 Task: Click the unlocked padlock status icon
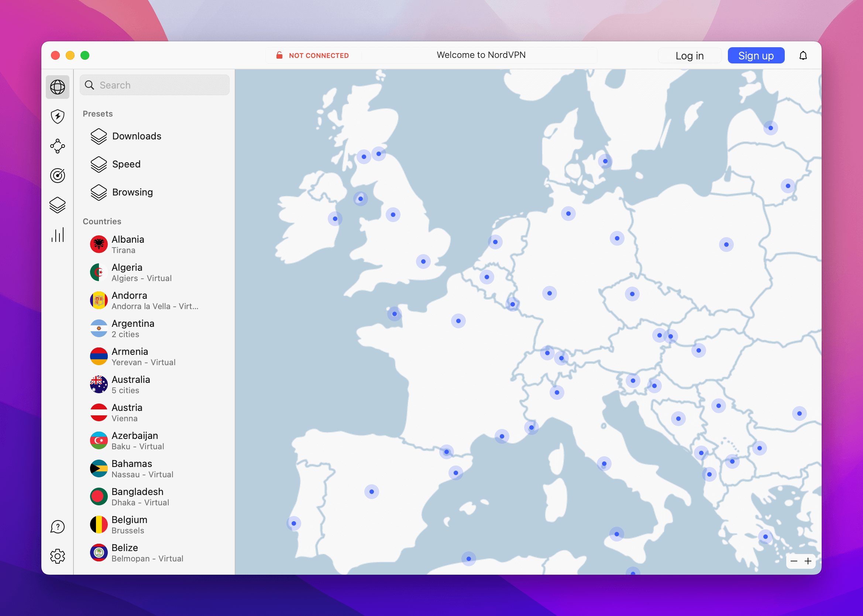pos(279,55)
